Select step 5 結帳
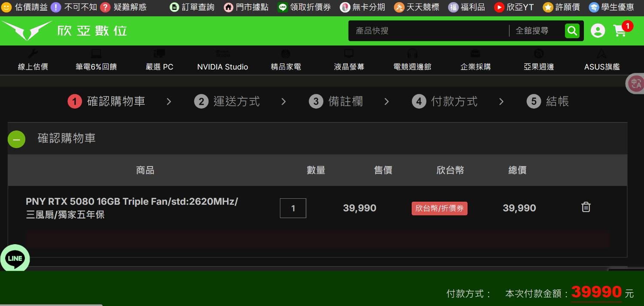The image size is (644, 306). 548,101
